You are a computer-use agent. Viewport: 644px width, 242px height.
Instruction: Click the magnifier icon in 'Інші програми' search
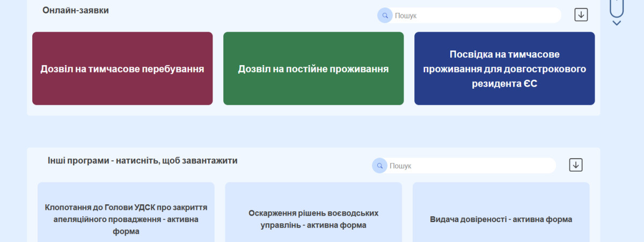click(379, 166)
